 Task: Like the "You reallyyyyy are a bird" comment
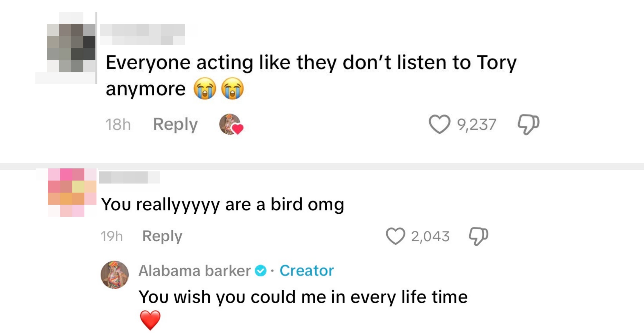[x=395, y=236]
